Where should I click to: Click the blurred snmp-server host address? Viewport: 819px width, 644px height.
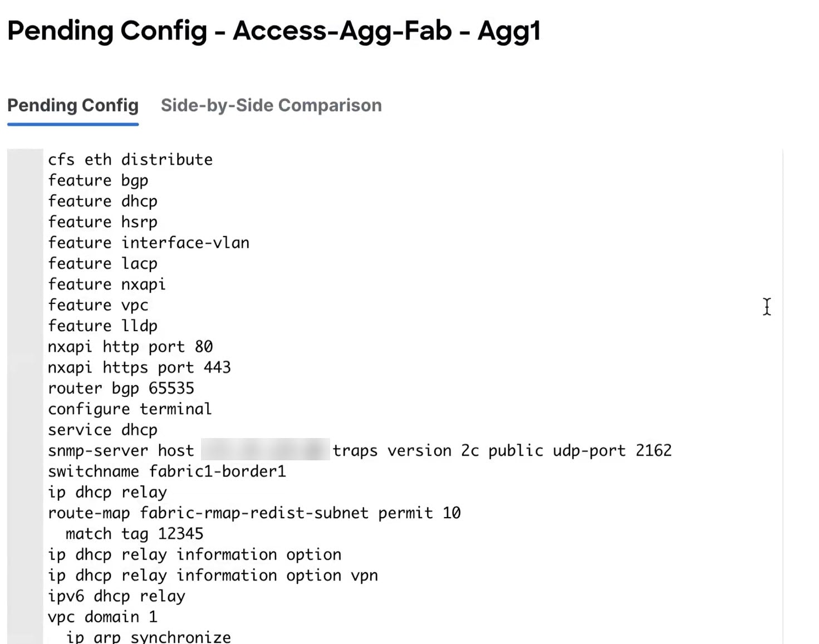(265, 450)
